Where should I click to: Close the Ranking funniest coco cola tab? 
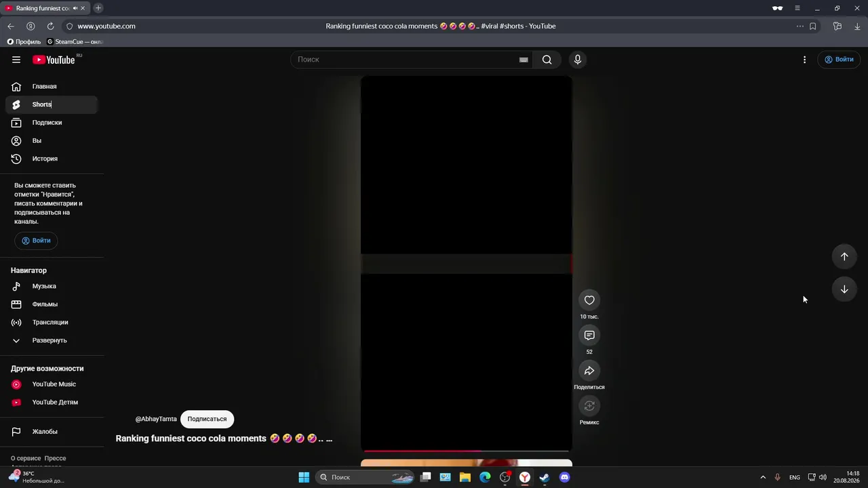pyautogui.click(x=83, y=8)
